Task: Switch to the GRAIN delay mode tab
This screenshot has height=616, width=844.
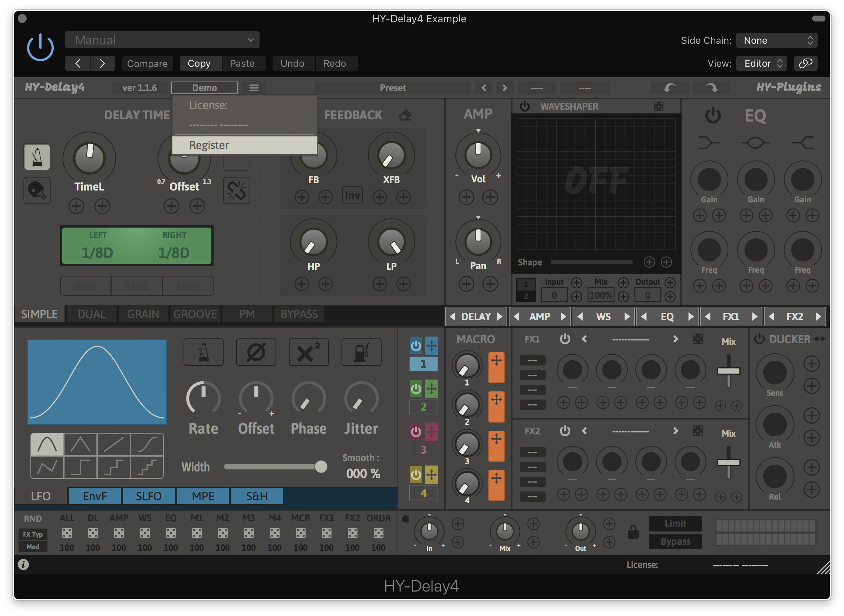Action: [143, 314]
